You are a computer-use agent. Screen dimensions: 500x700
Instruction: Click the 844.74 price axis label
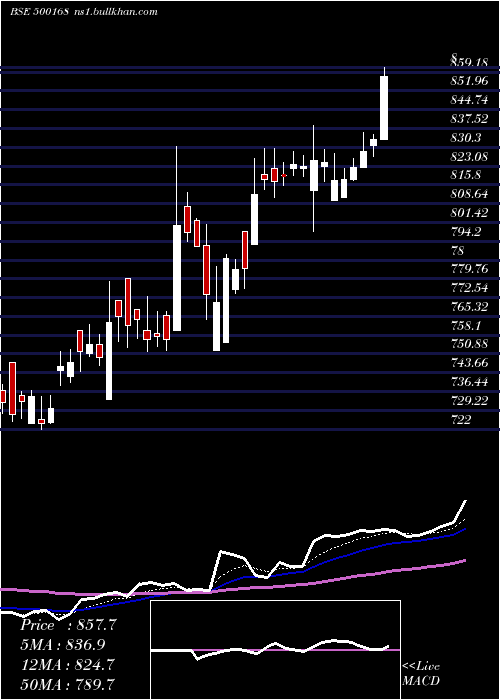[x=469, y=100]
